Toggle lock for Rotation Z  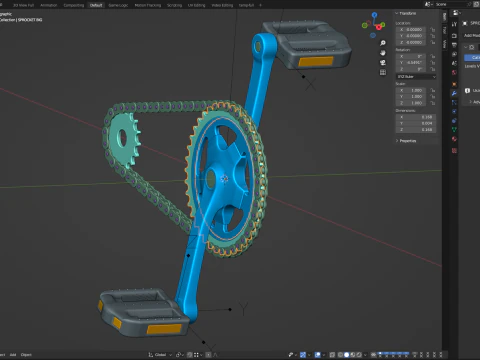(x=433, y=69)
